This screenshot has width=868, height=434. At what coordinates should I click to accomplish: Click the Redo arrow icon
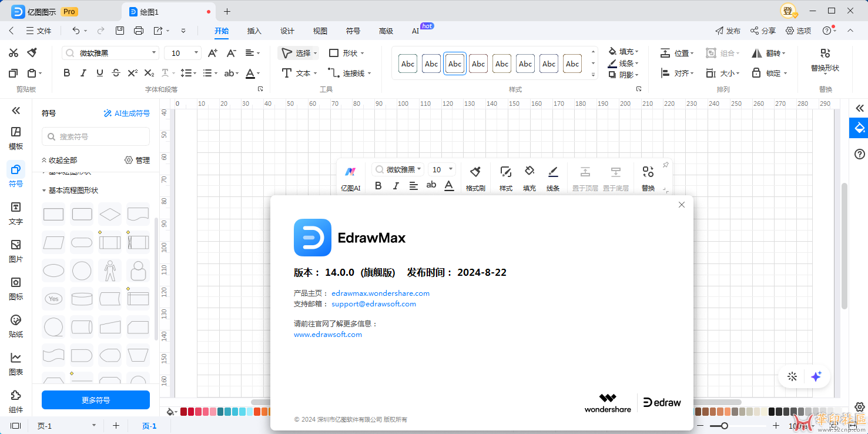101,31
